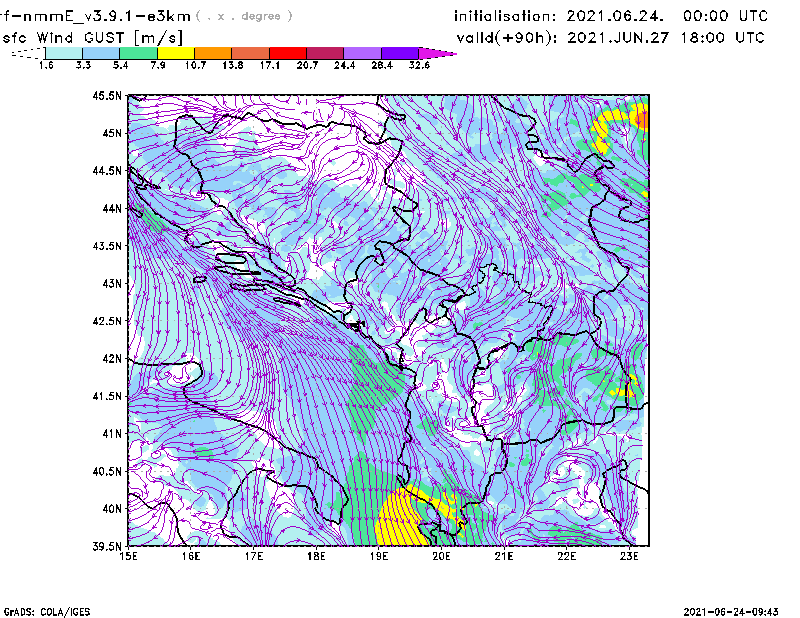Click the "41N" latitude label
Screen dimensions: 800x618
point(112,434)
